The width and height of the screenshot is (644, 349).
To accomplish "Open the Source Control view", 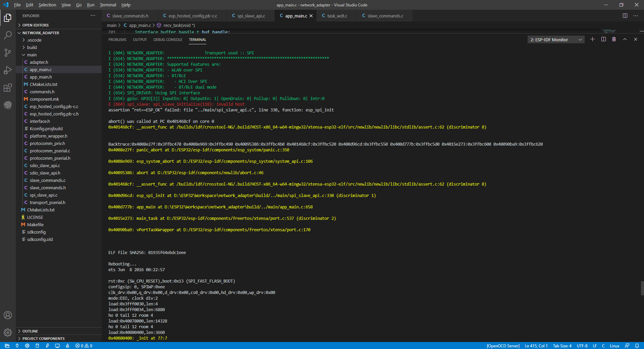I will [8, 53].
